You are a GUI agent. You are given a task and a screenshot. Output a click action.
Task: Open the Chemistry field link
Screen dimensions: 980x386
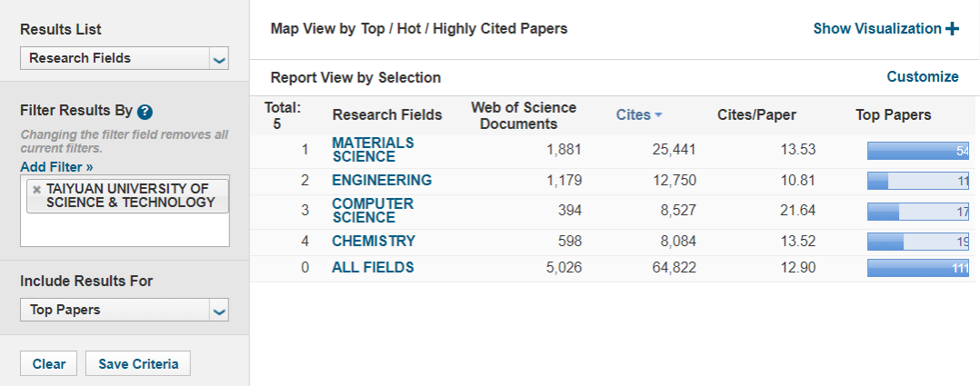[374, 242]
